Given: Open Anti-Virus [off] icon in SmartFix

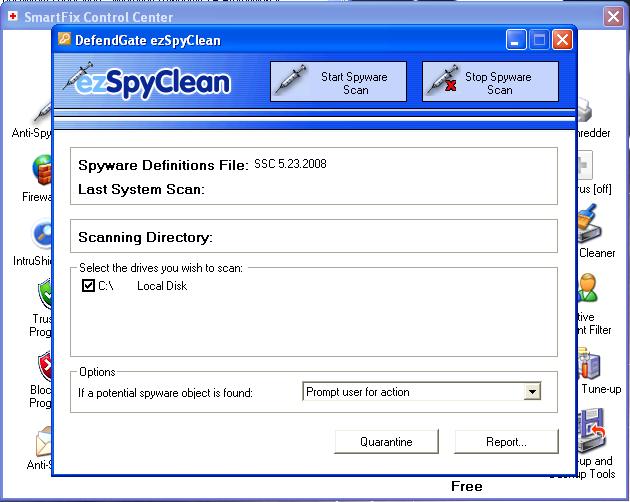Looking at the screenshot, I should pos(585,166).
